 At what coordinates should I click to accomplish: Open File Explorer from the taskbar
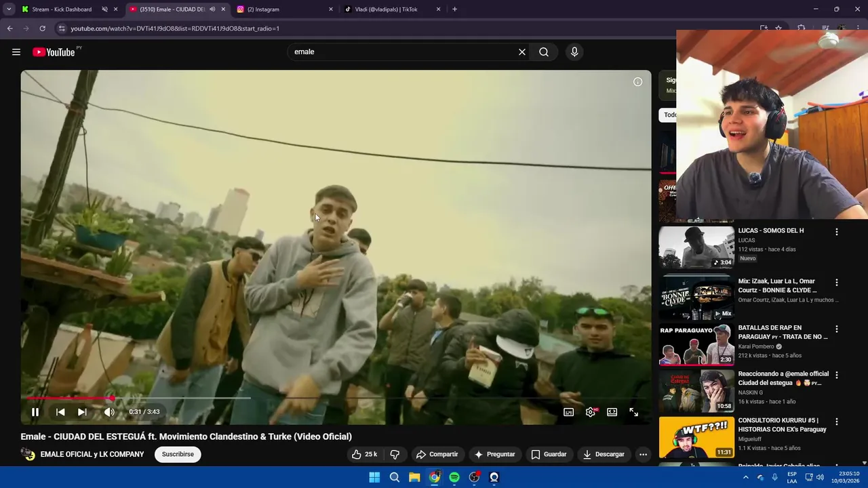(x=414, y=477)
